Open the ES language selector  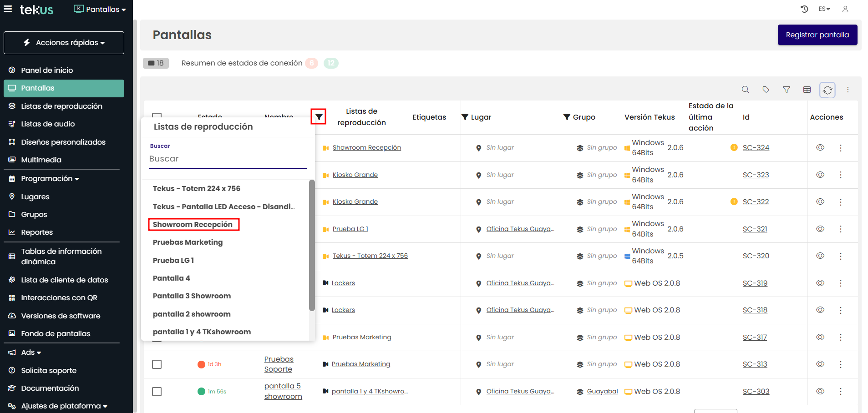point(824,9)
